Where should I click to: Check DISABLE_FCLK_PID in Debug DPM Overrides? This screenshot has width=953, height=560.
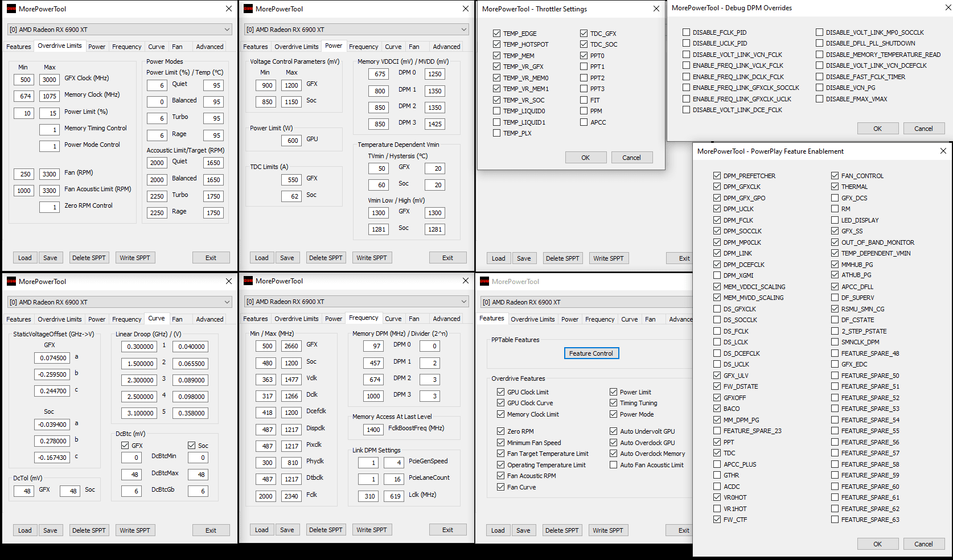[x=686, y=32]
